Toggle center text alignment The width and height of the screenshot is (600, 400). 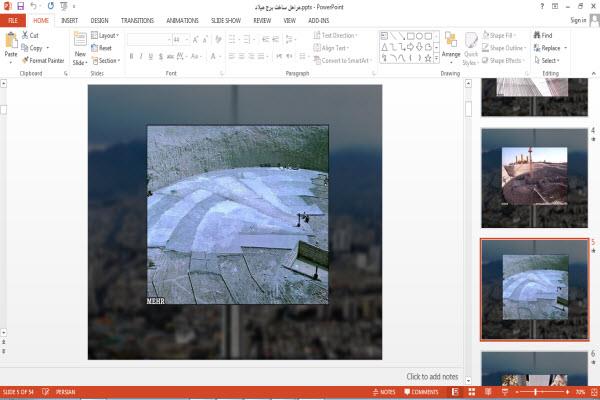pos(241,57)
